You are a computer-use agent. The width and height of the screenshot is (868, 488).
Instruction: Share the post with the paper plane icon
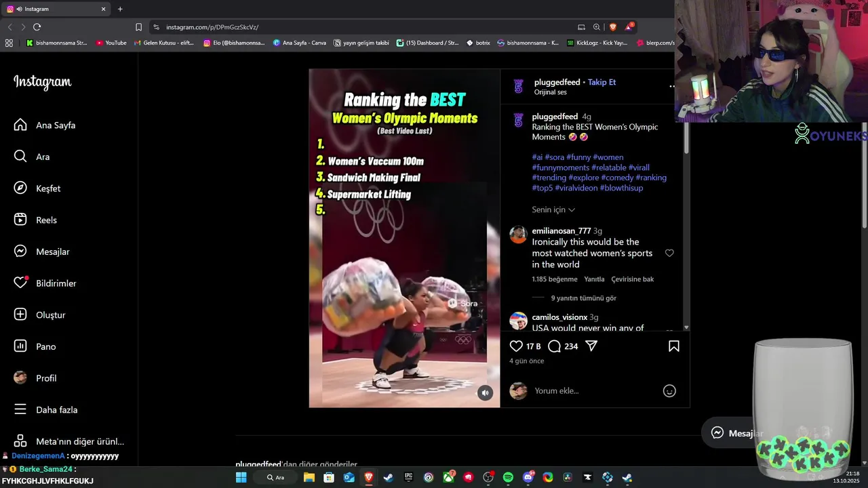click(591, 346)
